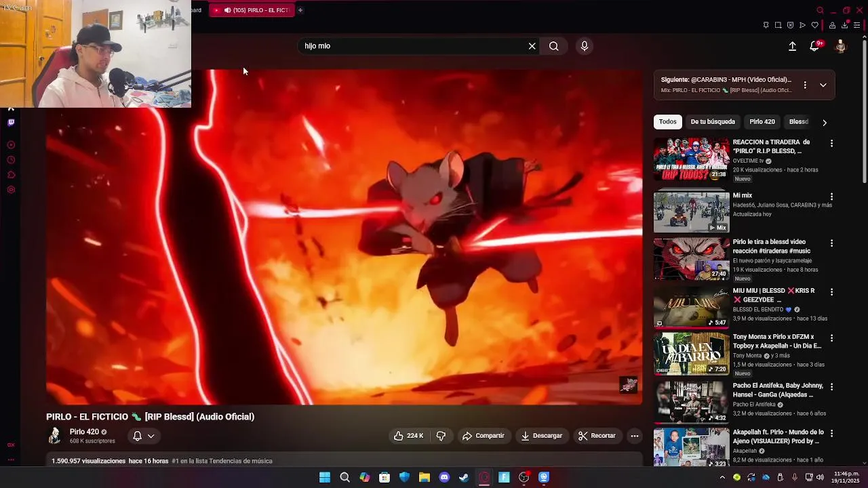This screenshot has width=868, height=488.
Task: Open YouTube account avatar menu
Action: pyautogui.click(x=841, y=46)
